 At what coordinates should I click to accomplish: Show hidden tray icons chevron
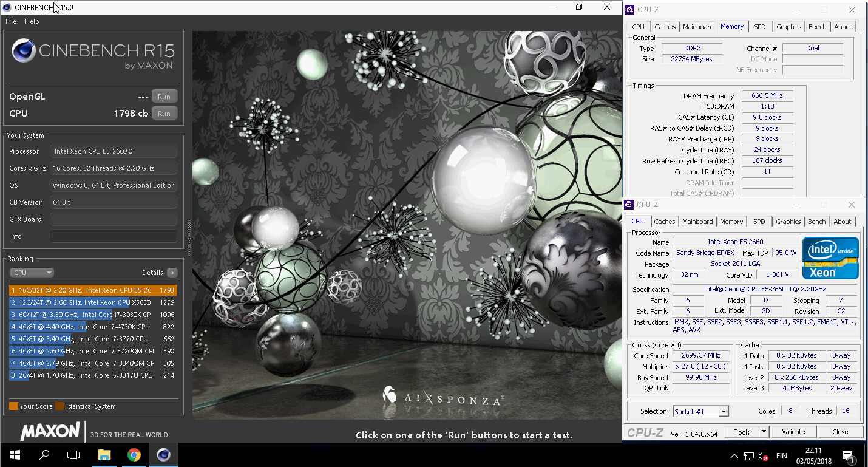pos(734,455)
